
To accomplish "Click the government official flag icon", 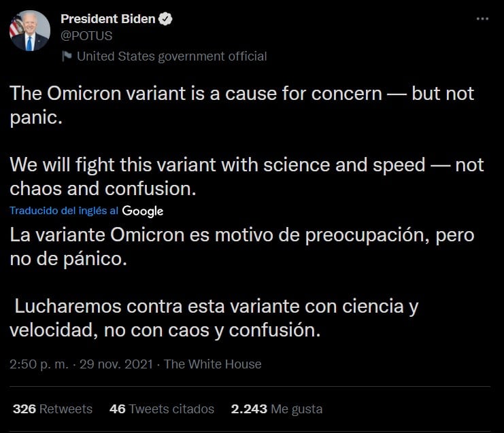I will coord(67,56).
